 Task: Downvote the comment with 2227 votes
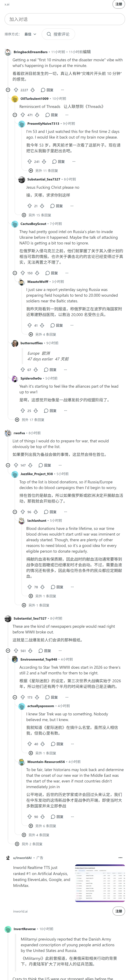[33, 90]
